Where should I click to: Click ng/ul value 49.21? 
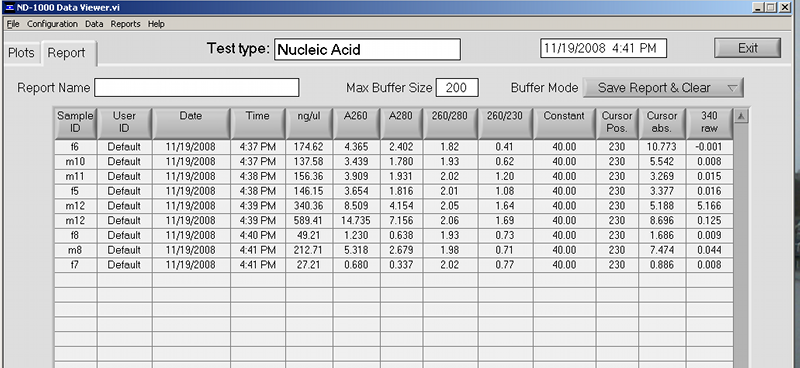(309, 236)
